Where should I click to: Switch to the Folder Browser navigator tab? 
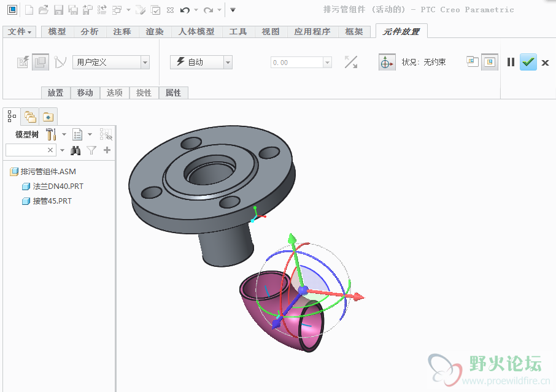click(x=30, y=117)
